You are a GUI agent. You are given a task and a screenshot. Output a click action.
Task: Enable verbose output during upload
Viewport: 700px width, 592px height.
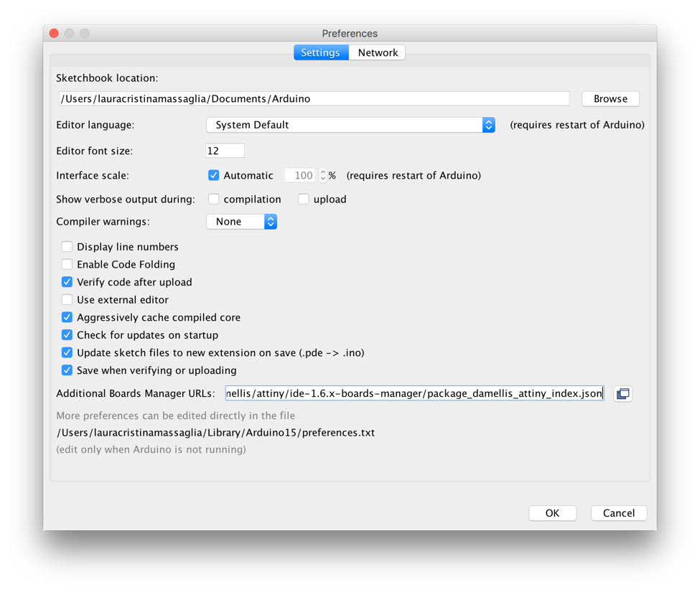pos(303,199)
